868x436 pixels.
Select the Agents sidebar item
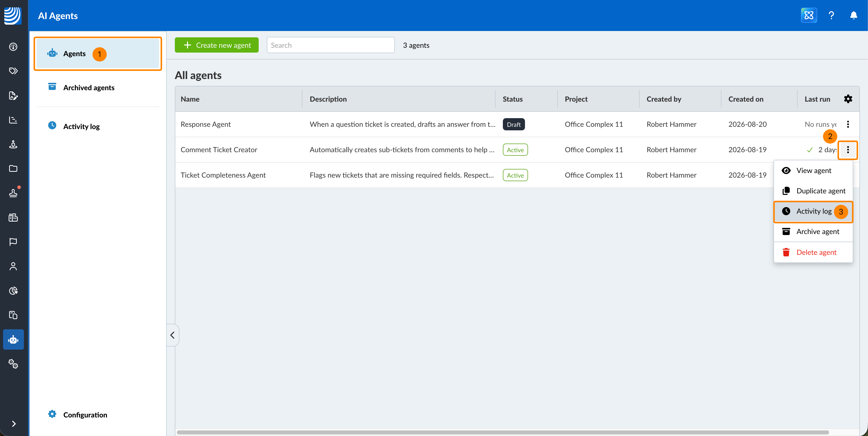pos(98,54)
